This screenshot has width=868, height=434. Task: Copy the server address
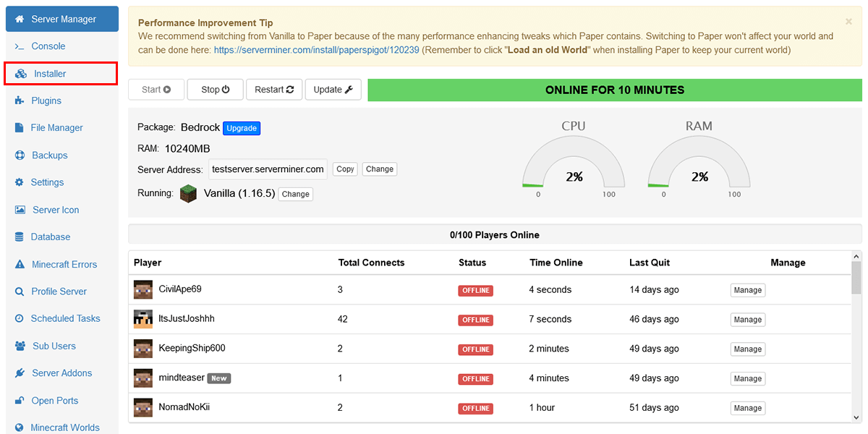(x=345, y=169)
